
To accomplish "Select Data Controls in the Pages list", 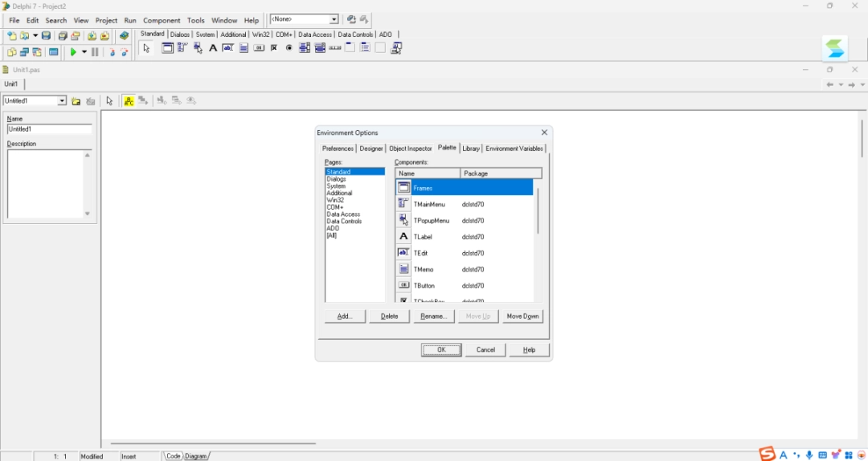I will pyautogui.click(x=344, y=222).
